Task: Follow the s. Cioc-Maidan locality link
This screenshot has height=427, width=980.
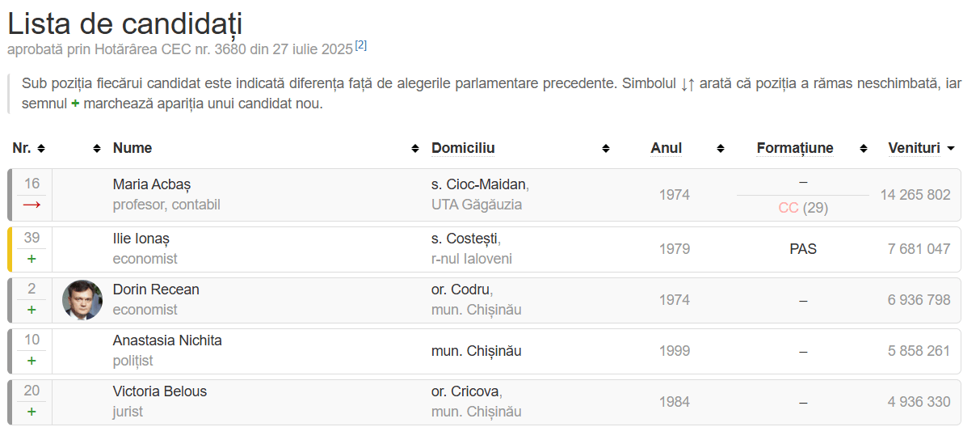Action: pos(478,184)
